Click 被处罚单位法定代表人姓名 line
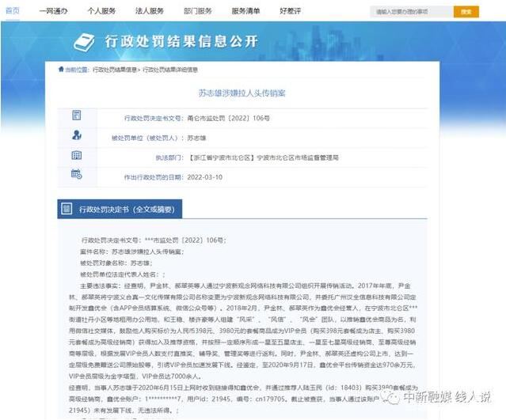The height and width of the screenshot is (420, 506). point(123,274)
